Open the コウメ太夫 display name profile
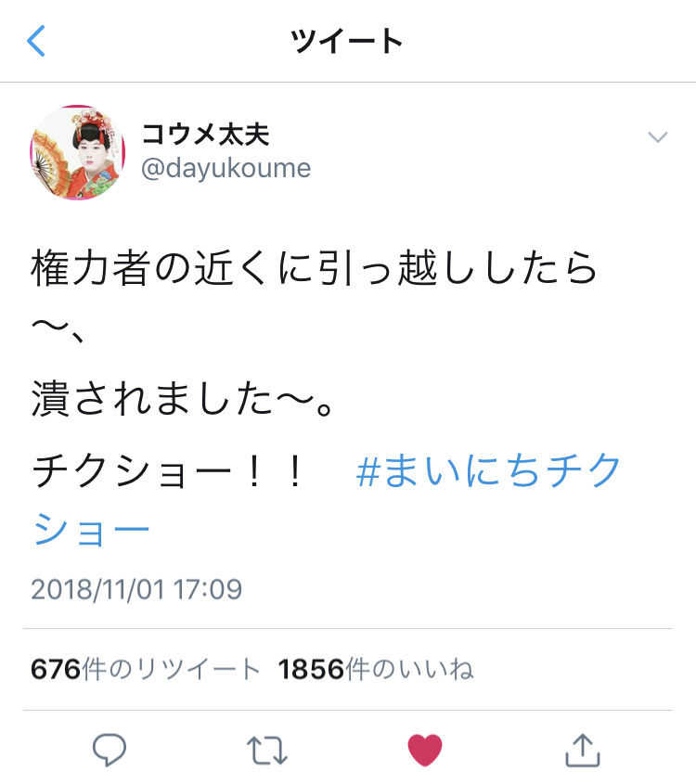 click(205, 134)
